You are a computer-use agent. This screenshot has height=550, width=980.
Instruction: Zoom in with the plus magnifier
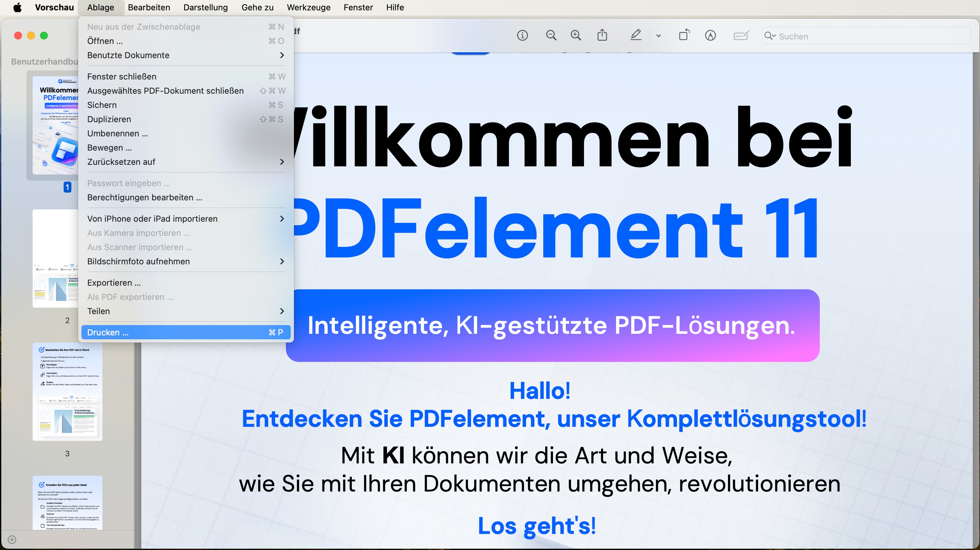pos(576,36)
